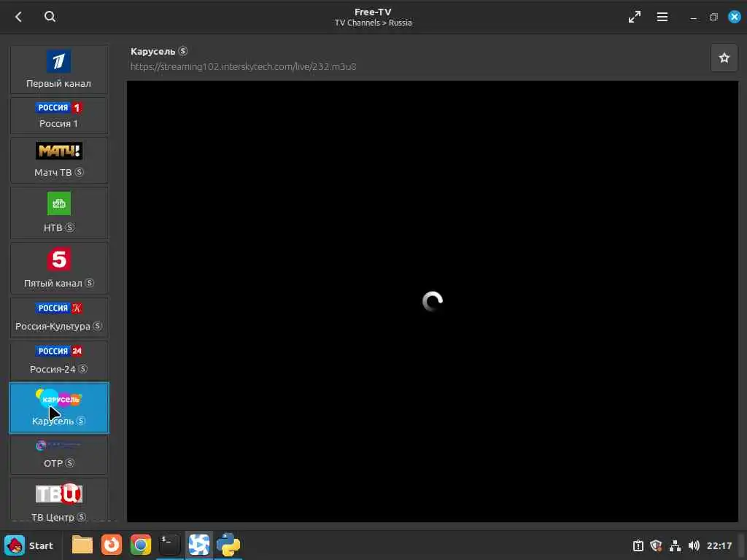747x560 pixels.
Task: Close the Free-TV window
Action: [734, 17]
